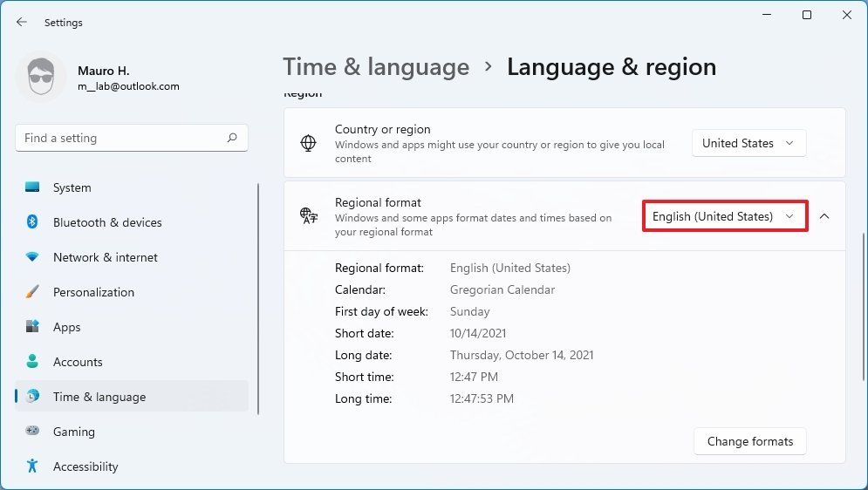This screenshot has height=490, width=868.
Task: Click the Apps icon in sidebar
Action: [32, 327]
